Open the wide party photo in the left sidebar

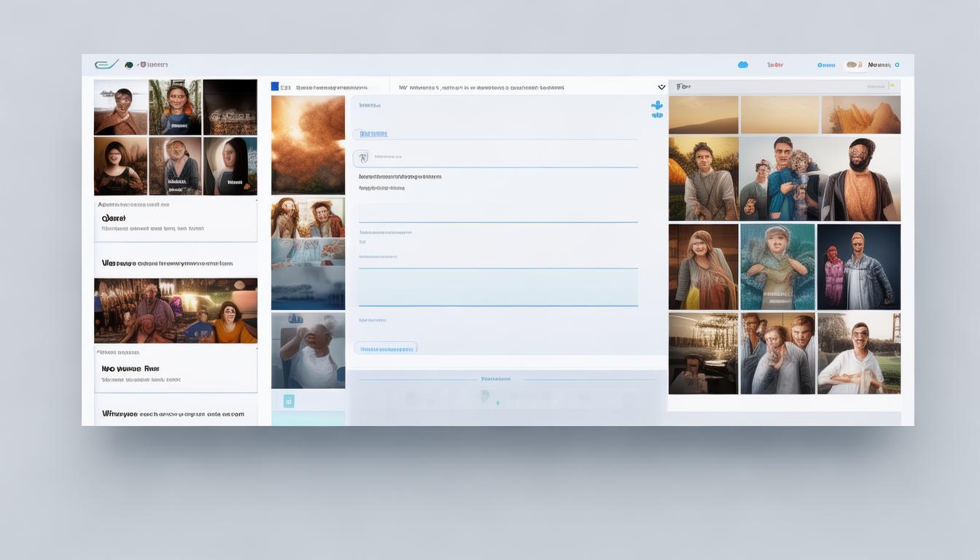click(176, 311)
